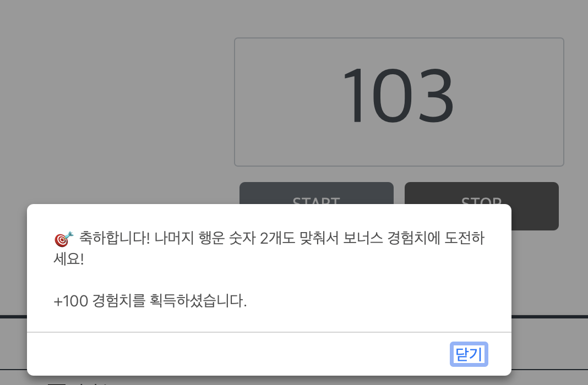Viewport: 588px width, 385px height.
Task: Click the wrapped text 세요! in the dialog
Action: (x=69, y=259)
